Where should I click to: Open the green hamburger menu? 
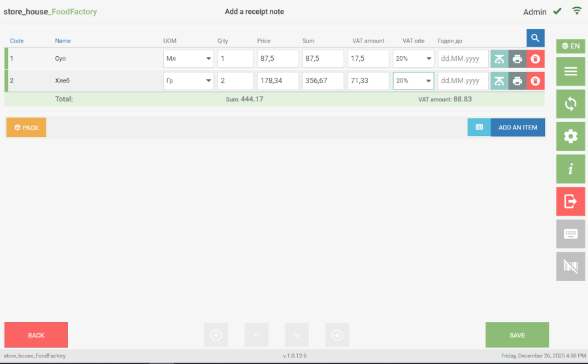point(570,71)
